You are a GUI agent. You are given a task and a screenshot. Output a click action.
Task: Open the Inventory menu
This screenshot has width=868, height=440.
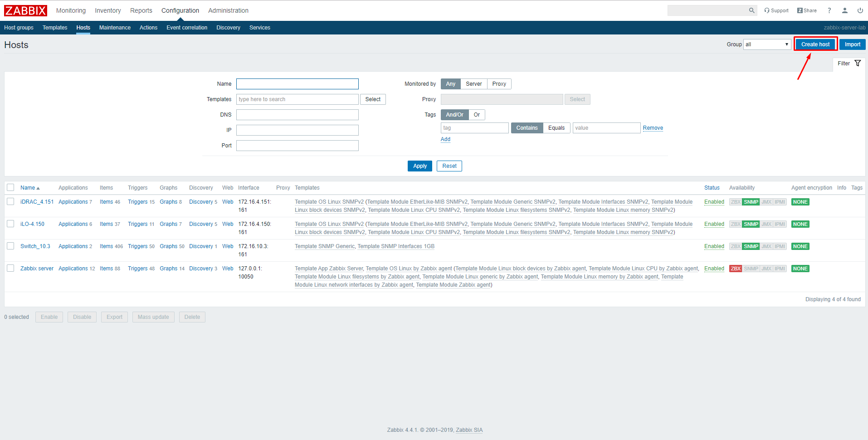click(107, 10)
